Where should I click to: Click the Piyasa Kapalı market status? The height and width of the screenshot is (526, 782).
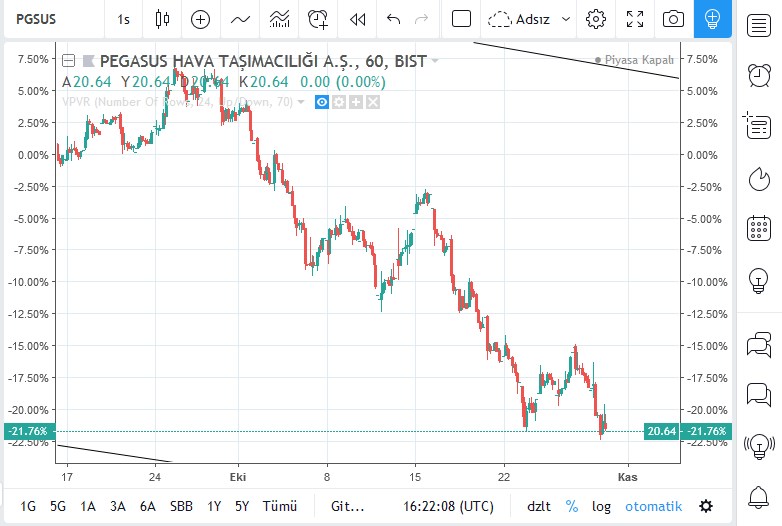point(634,60)
